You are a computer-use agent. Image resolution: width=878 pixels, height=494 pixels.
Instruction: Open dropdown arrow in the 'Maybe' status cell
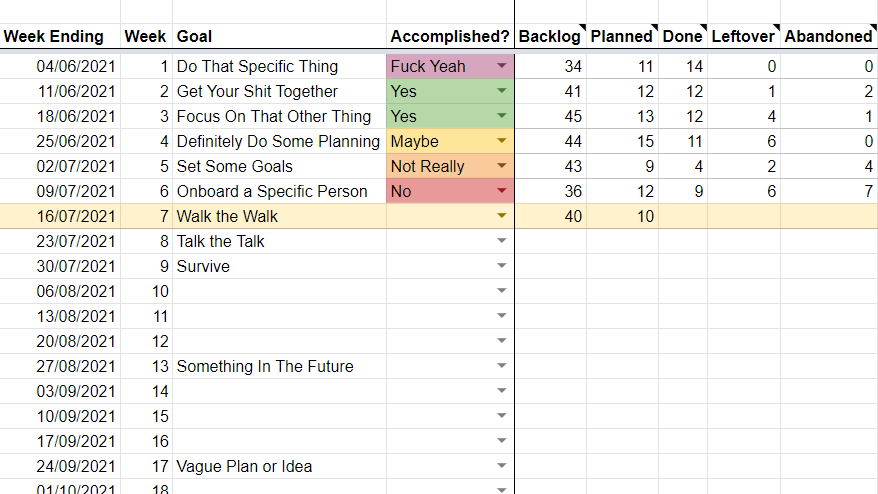(x=502, y=141)
